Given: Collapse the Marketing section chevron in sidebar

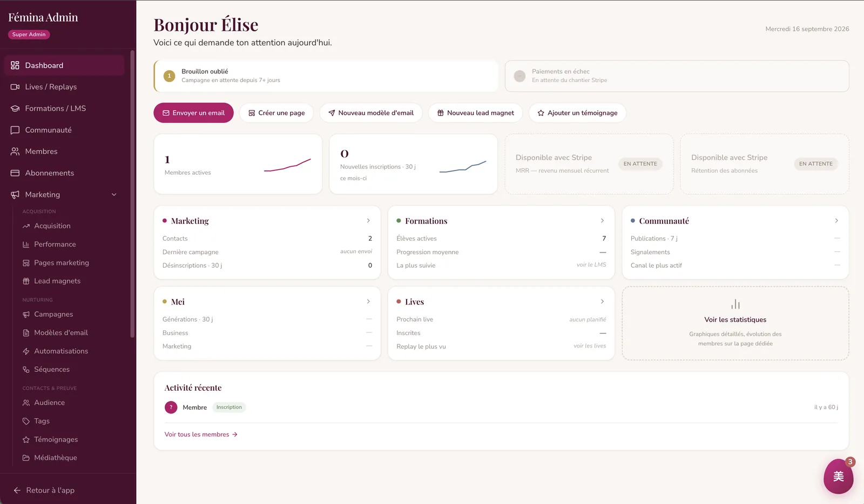Looking at the screenshot, I should click(114, 195).
